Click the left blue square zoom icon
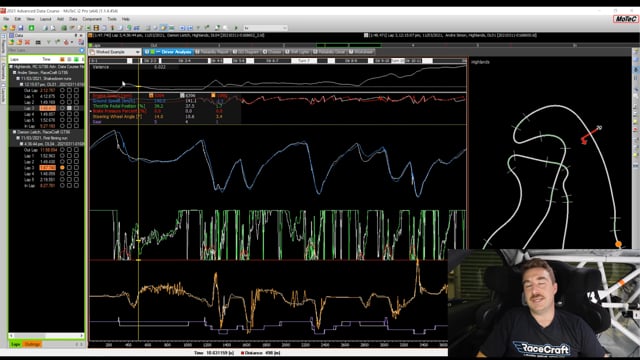This screenshot has width=640, height=360. point(182,28)
